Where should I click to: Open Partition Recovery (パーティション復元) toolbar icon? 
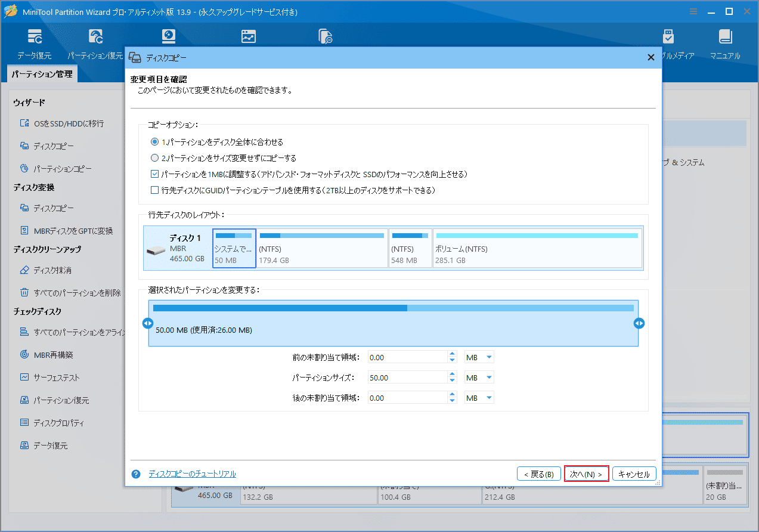click(x=95, y=44)
